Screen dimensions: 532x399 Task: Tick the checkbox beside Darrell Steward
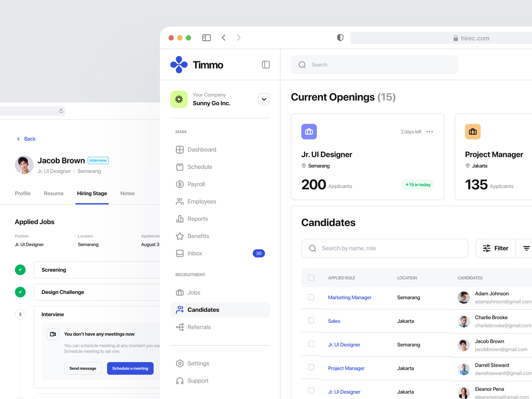tap(311, 367)
